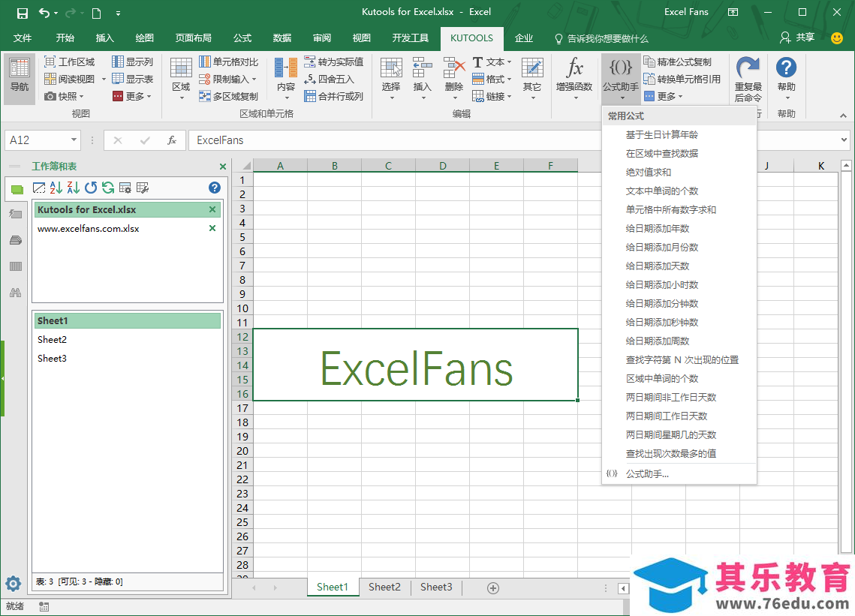The width and height of the screenshot is (855, 616).
Task: Select 基于生日计算年龄 from formula menu
Action: 679,134
